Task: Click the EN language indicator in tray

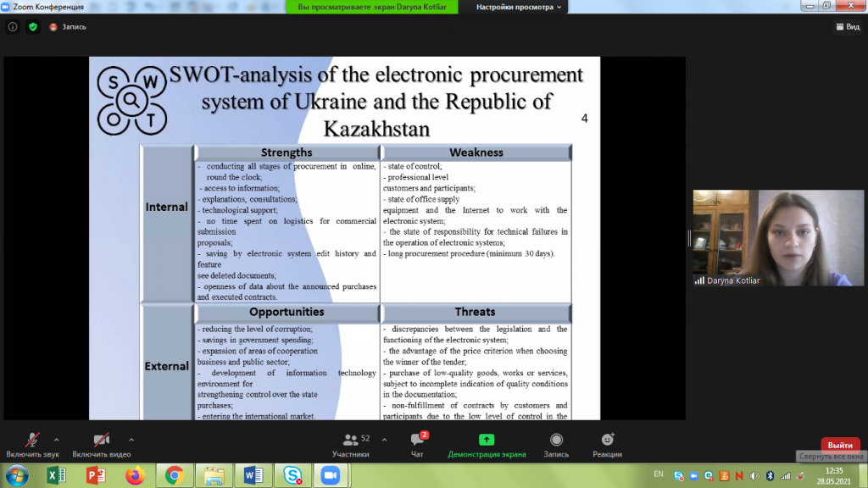Action: point(659,474)
